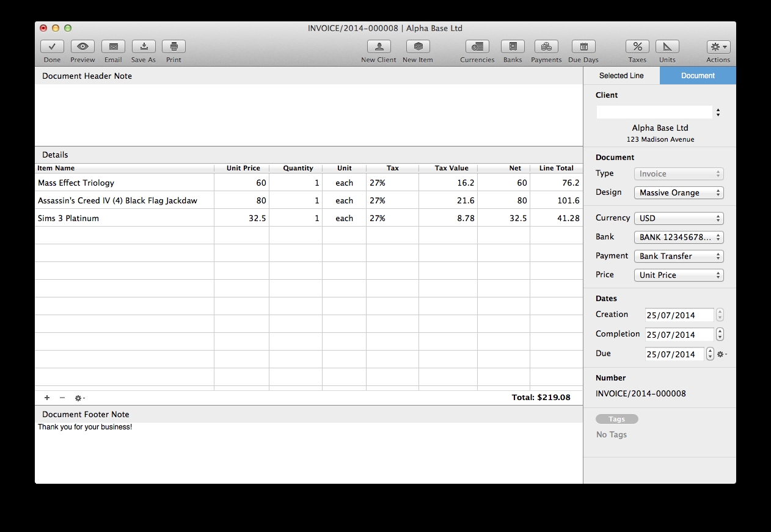Open the Due date gear options
Image resolution: width=771 pixels, height=532 pixels.
pos(722,354)
